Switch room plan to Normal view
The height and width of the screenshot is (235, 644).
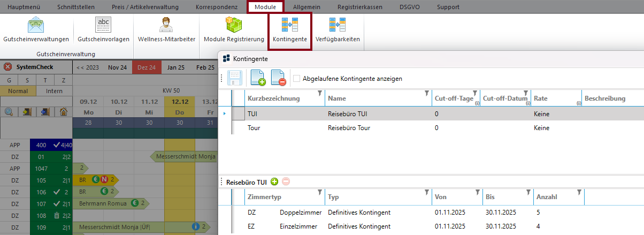click(18, 91)
